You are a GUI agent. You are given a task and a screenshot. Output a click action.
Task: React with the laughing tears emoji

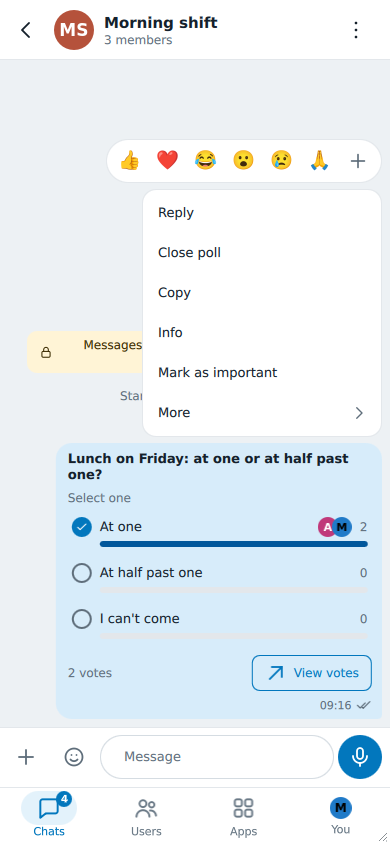click(x=205, y=160)
